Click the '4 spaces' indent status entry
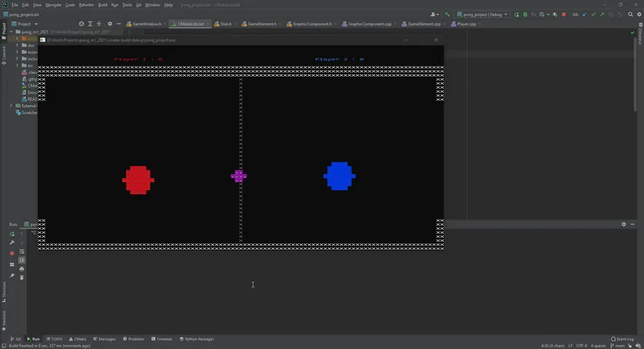644x349 pixels. 598,346
